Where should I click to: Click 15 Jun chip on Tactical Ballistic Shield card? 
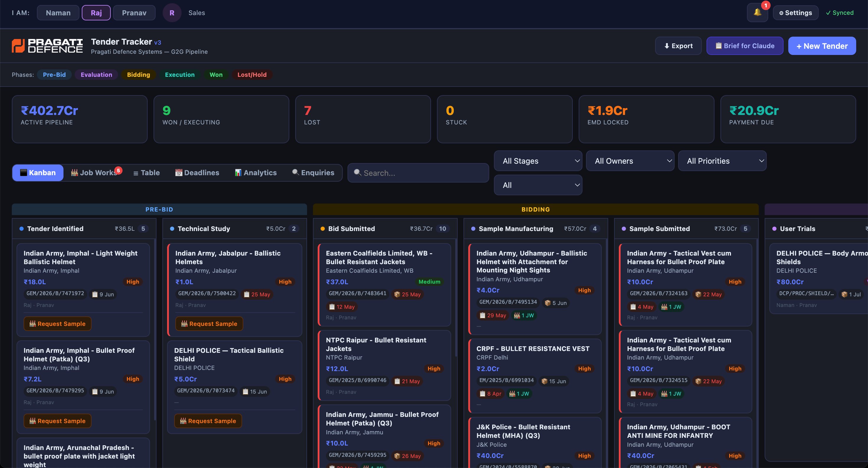point(255,391)
